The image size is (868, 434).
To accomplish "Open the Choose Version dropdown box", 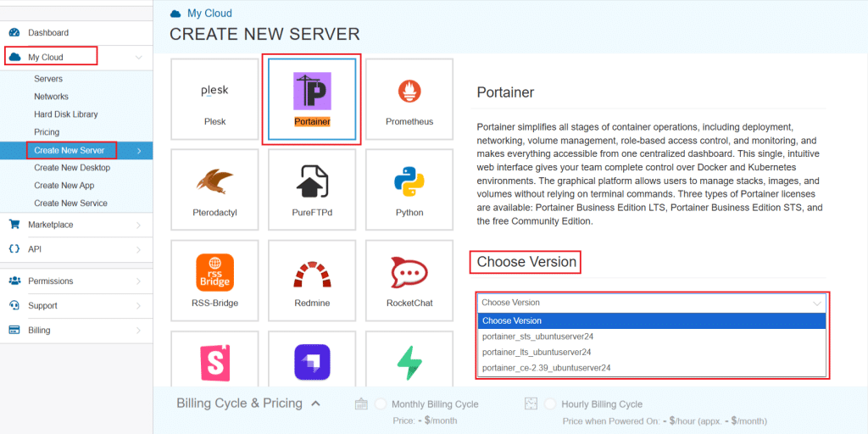I will point(652,303).
